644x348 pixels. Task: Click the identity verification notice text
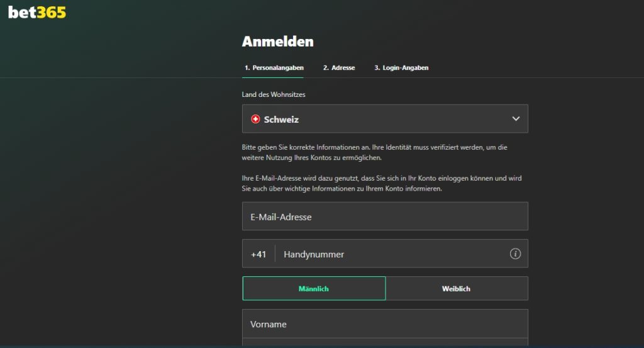click(x=375, y=152)
